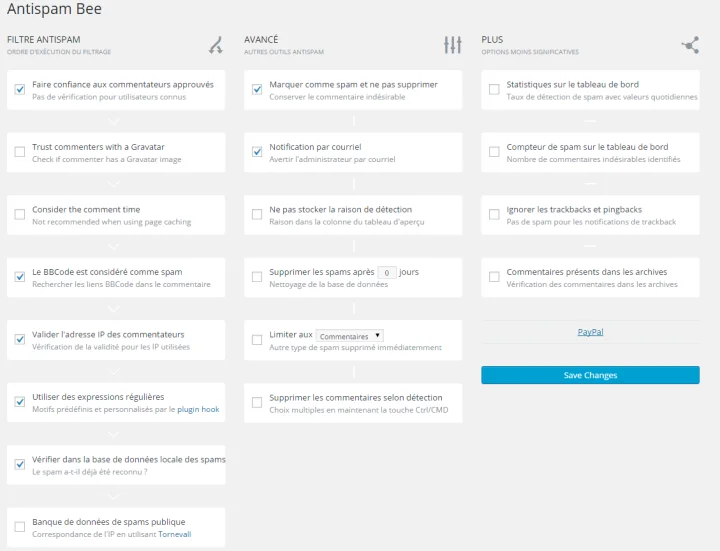Open the Tornevall link
This screenshot has width=720, height=551.
(x=174, y=534)
